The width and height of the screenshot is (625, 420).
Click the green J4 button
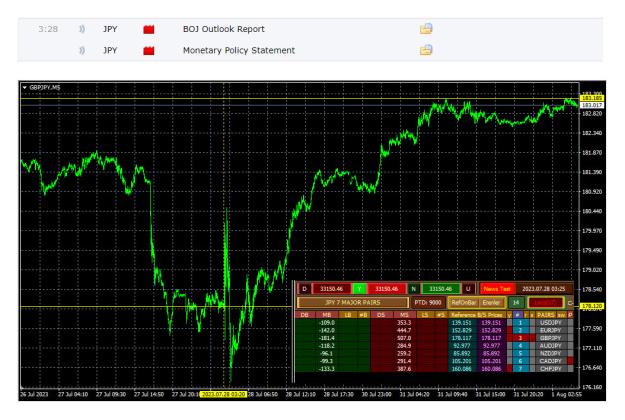coord(516,303)
